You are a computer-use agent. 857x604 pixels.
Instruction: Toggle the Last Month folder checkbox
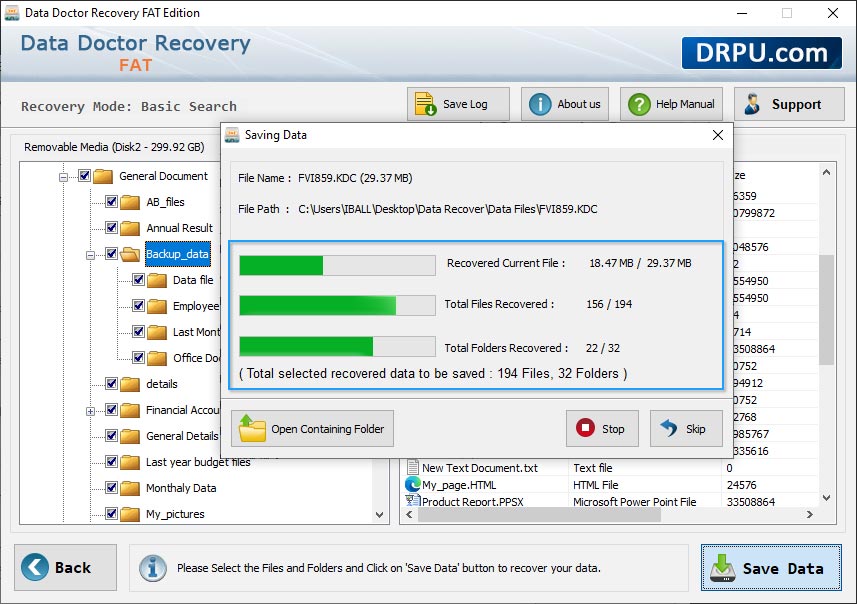138,331
